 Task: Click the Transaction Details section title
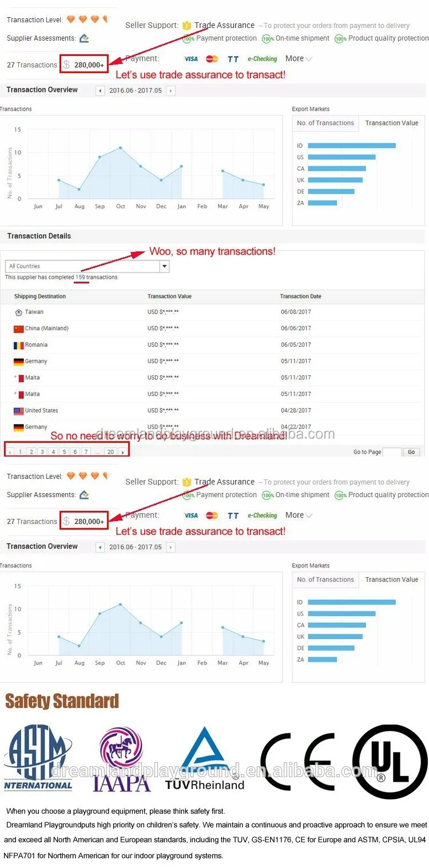pos(39,236)
